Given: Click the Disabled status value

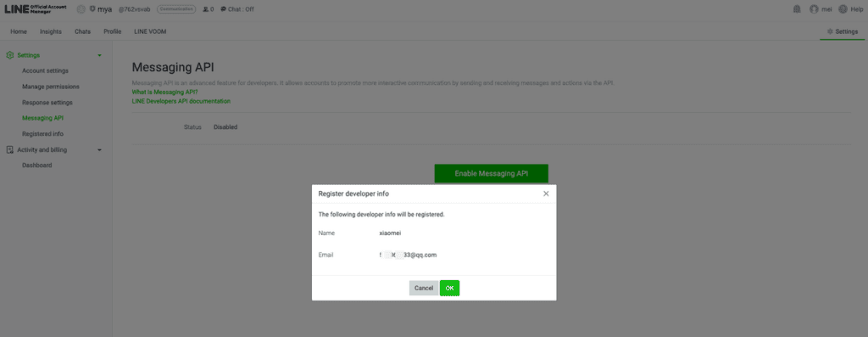Looking at the screenshot, I should click(225, 127).
